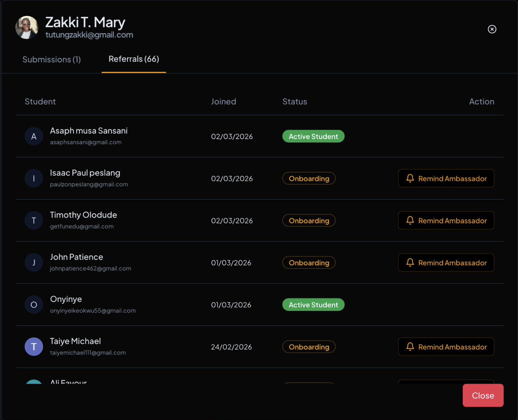Screen dimensions: 518x420
Task: Click Onyinye's Active Student badge
Action: point(313,305)
